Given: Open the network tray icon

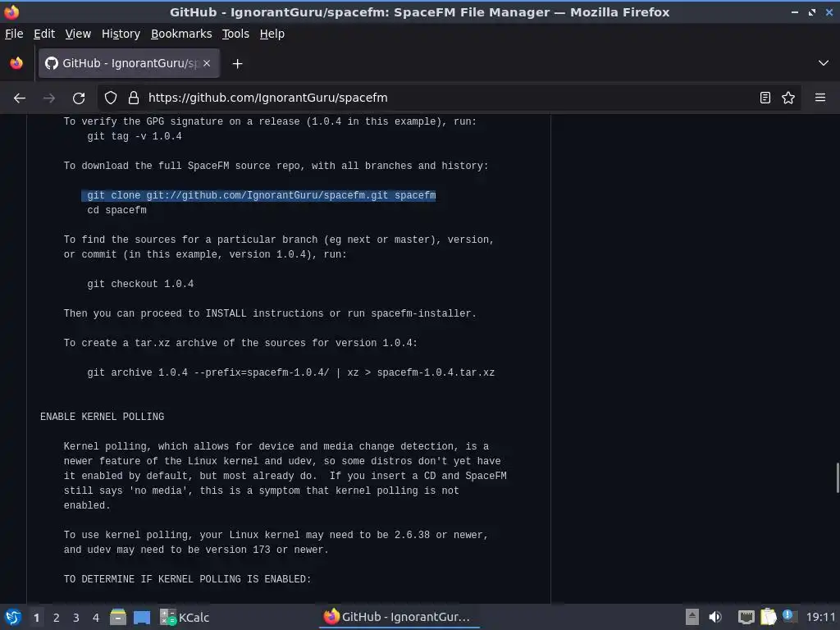Looking at the screenshot, I should tap(746, 617).
